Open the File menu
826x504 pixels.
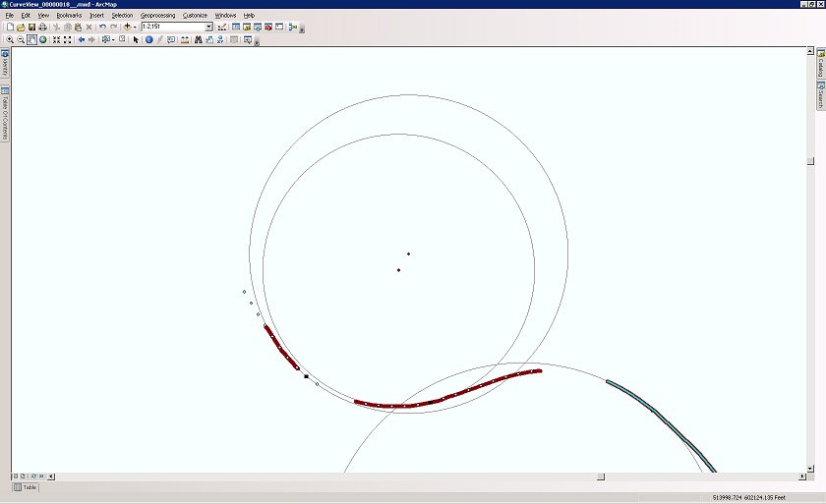pyautogui.click(x=10, y=16)
